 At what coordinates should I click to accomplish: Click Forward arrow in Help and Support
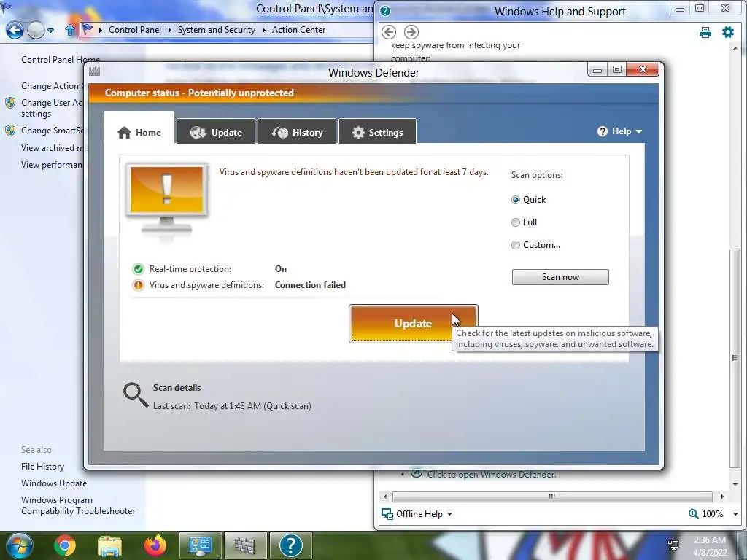[x=411, y=32]
